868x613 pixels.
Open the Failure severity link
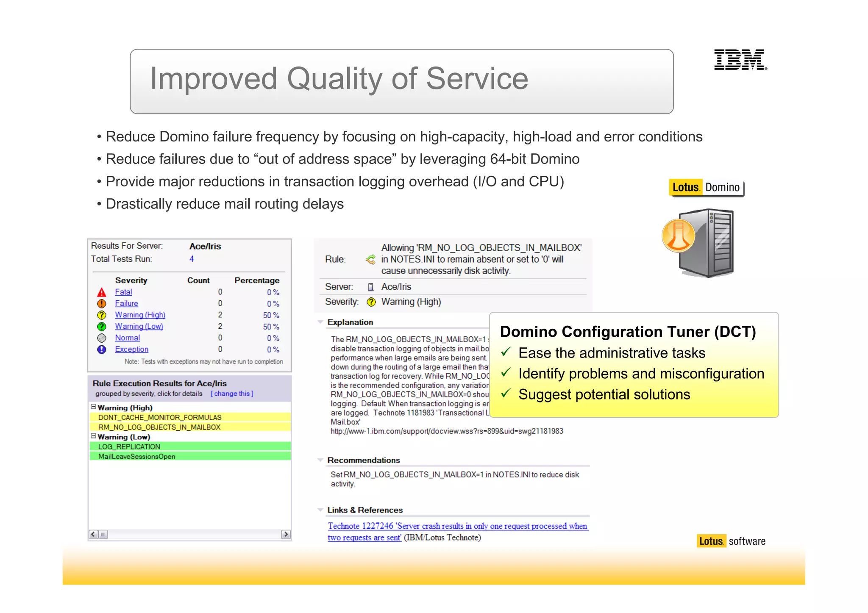126,303
